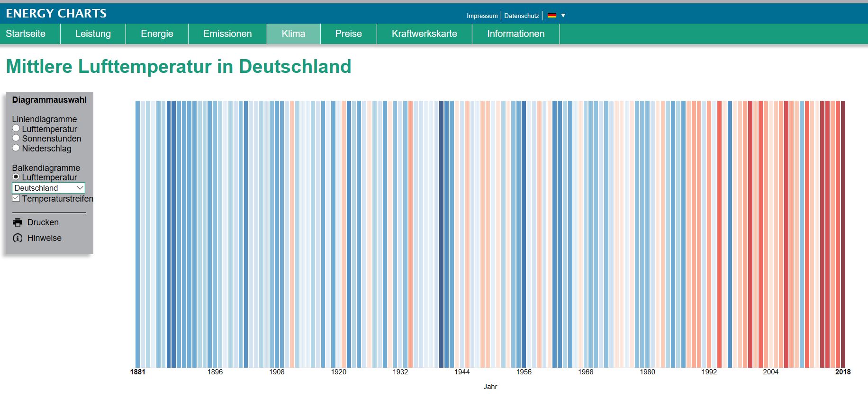
Task: Click the x-axis label 1944
Action: tap(462, 372)
